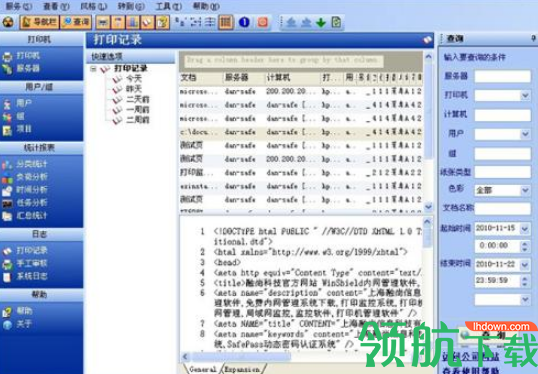
Task: Select 二天前 in the quick options tree
Action: click(x=137, y=100)
